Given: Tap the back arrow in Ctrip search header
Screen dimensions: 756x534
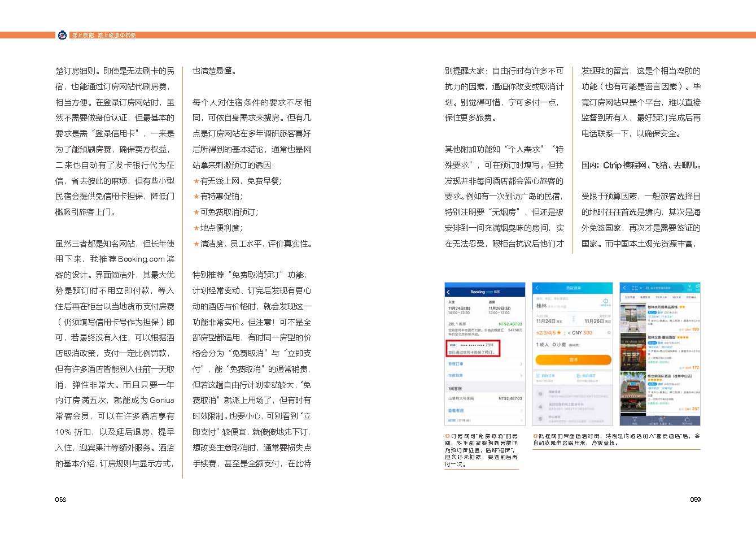Looking at the screenshot, I should click(x=537, y=288).
